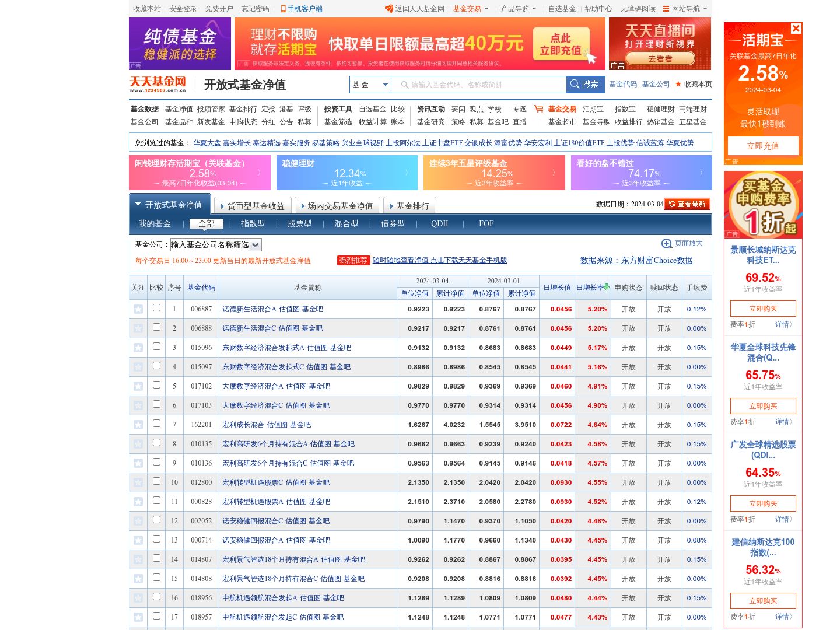Click 立即购买 for 景顺长城纳斯达克科技ETF

click(x=763, y=309)
